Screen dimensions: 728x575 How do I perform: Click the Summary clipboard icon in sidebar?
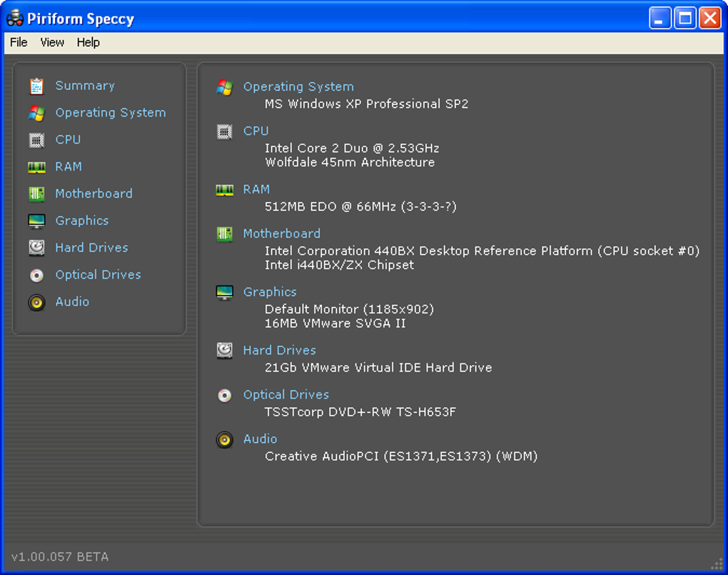click(36, 86)
